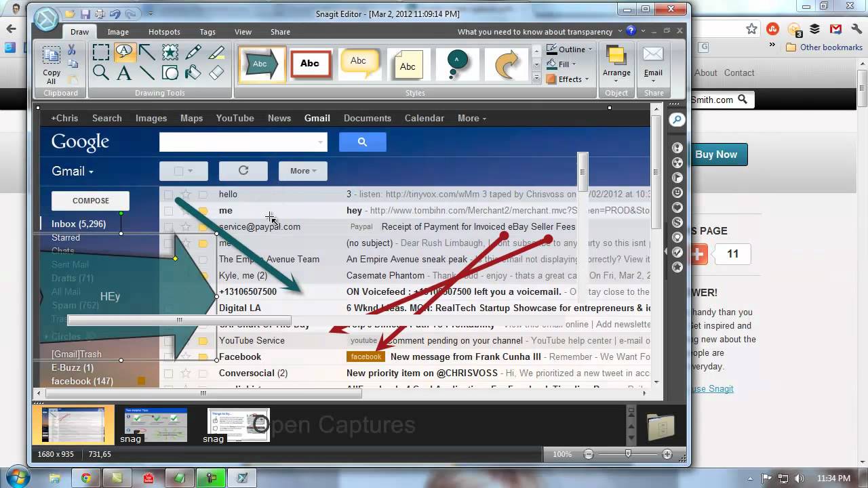Switch to the Hotspots ribbon tab
The height and width of the screenshot is (488, 868).
(x=164, y=32)
